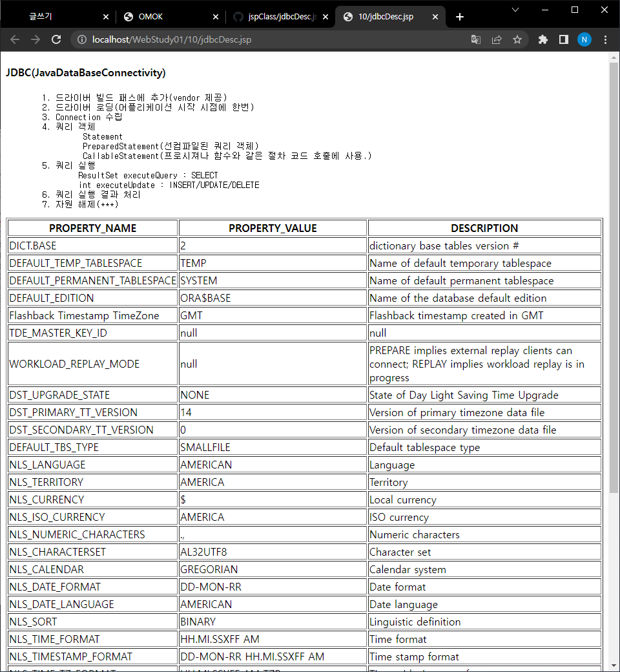Minimize the browser window

[545, 10]
